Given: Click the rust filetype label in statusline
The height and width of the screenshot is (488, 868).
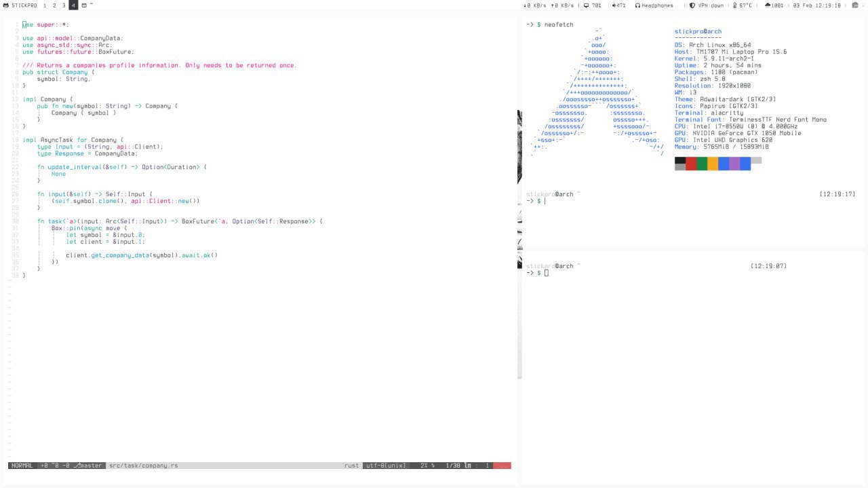Looking at the screenshot, I should 351,466.
